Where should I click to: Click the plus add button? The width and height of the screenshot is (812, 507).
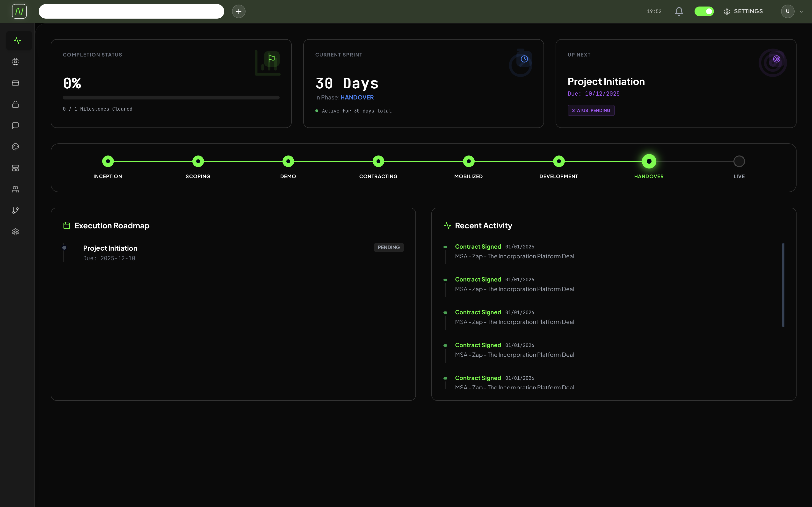(x=239, y=11)
